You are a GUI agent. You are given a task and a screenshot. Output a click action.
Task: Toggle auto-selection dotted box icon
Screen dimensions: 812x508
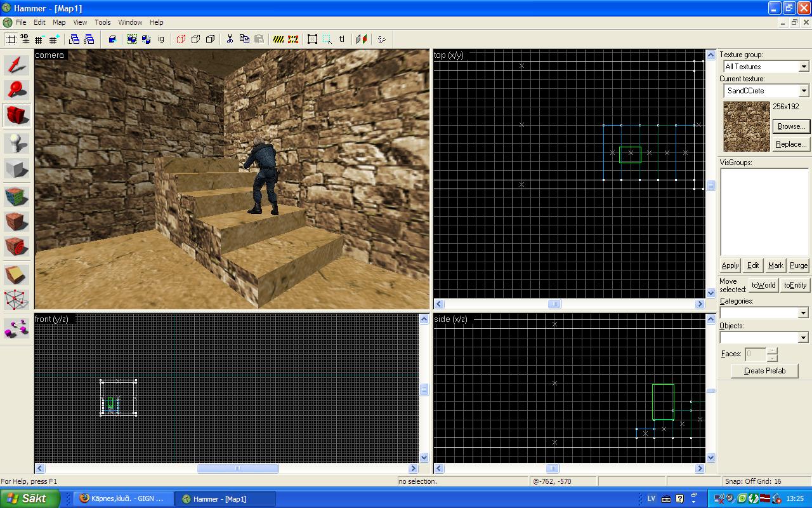327,39
